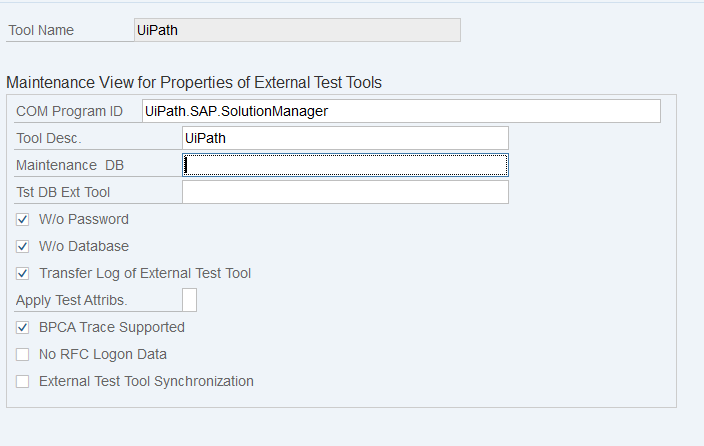Click the COM Program ID label
This screenshot has height=446, width=704.
[x=69, y=111]
